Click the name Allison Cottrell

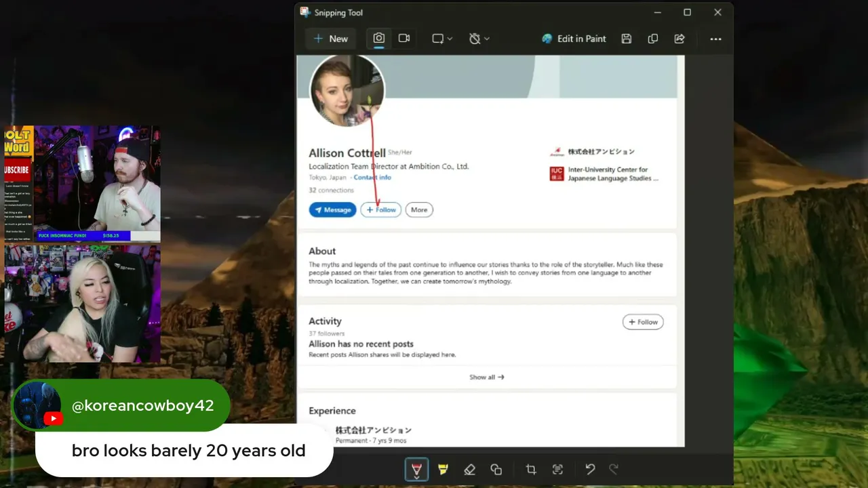click(x=347, y=153)
